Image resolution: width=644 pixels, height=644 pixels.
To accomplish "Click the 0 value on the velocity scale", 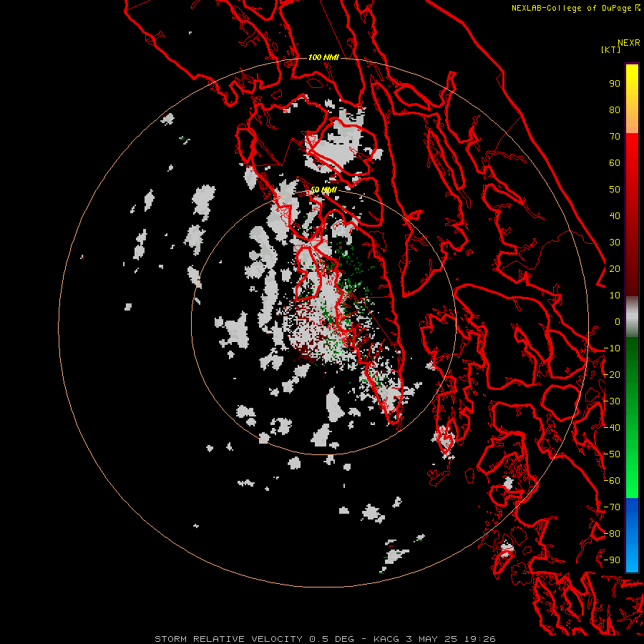I will (x=618, y=321).
